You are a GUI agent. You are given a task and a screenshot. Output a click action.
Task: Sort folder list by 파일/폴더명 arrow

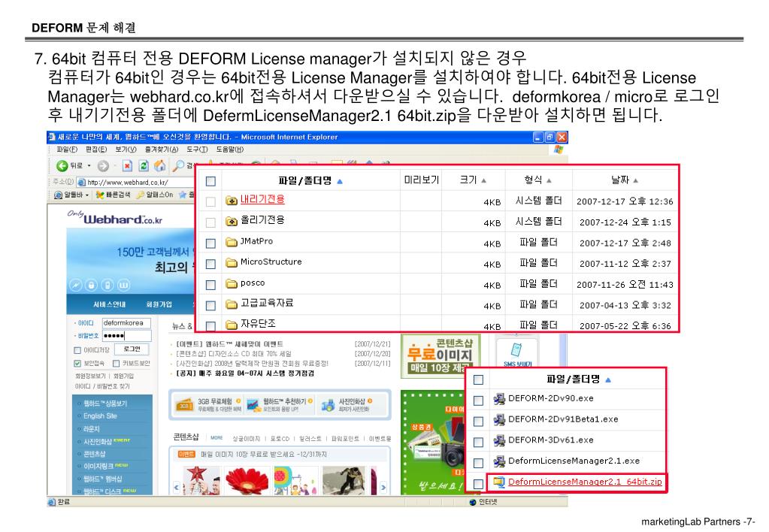(340, 181)
